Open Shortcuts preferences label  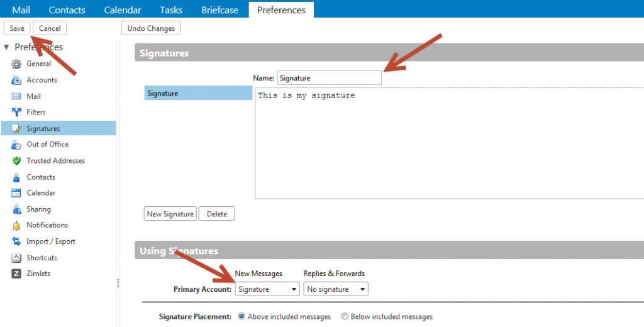42,258
